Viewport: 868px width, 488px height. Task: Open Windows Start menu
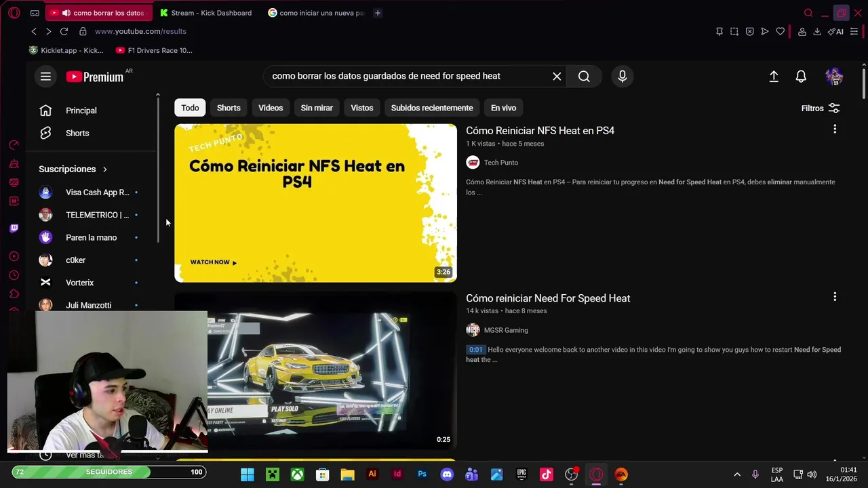click(x=248, y=474)
